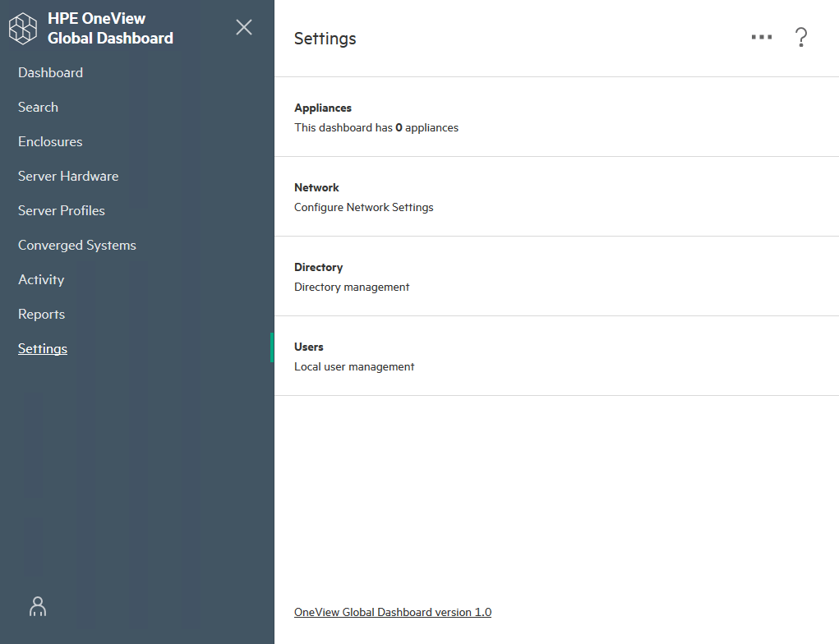Viewport: 839px width, 644px height.
Task: Click 'Configure Network Settings' description
Action: 364,207
